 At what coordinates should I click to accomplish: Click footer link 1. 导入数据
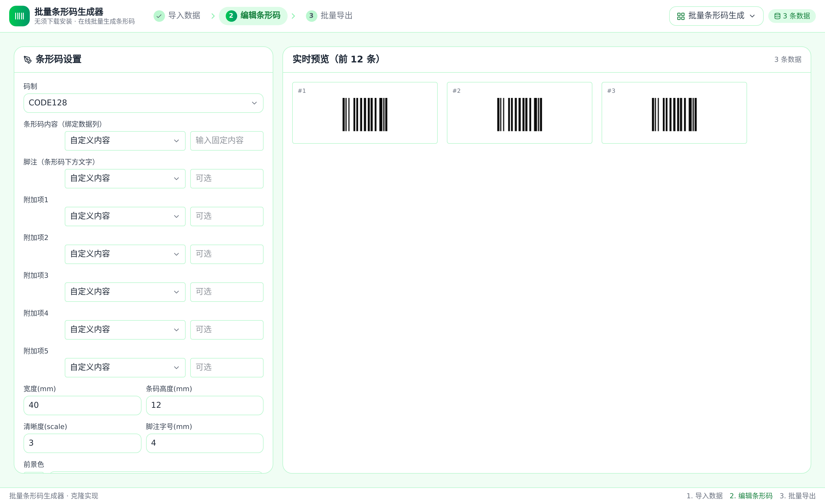coord(704,496)
